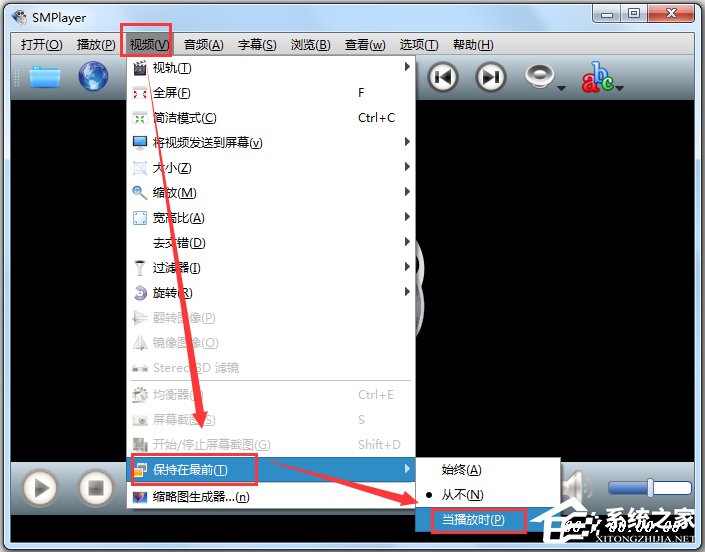Expand the 过滤器(I) submenu arrow
705x552 pixels.
click(407, 267)
